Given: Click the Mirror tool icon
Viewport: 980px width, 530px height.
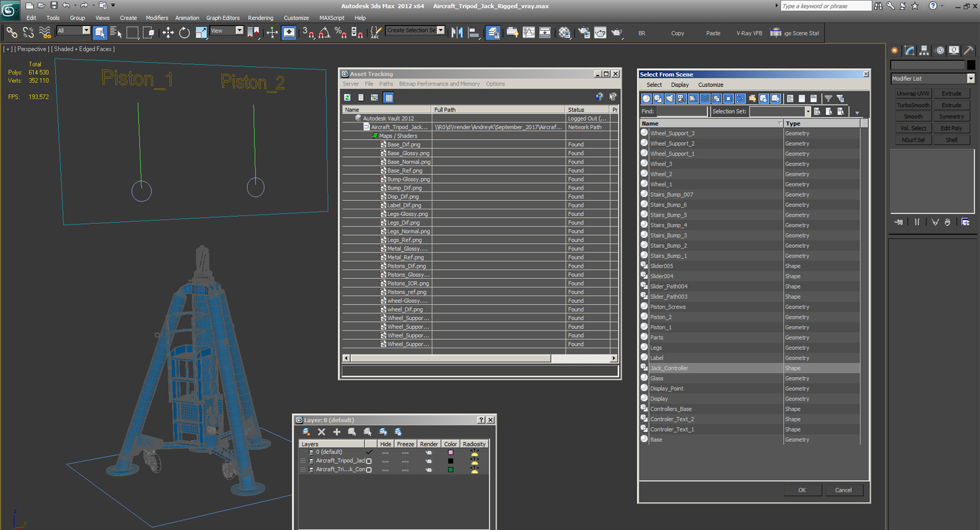Looking at the screenshot, I should click(457, 32).
